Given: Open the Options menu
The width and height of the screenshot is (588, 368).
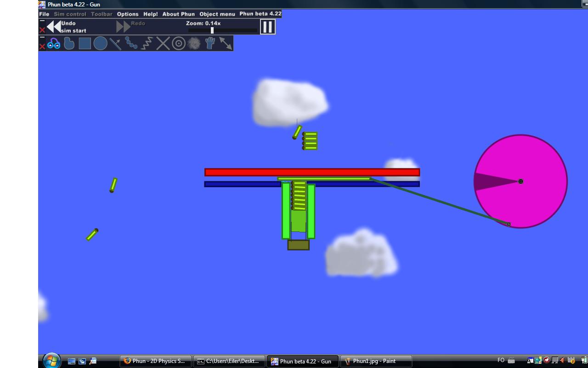Looking at the screenshot, I should point(128,14).
